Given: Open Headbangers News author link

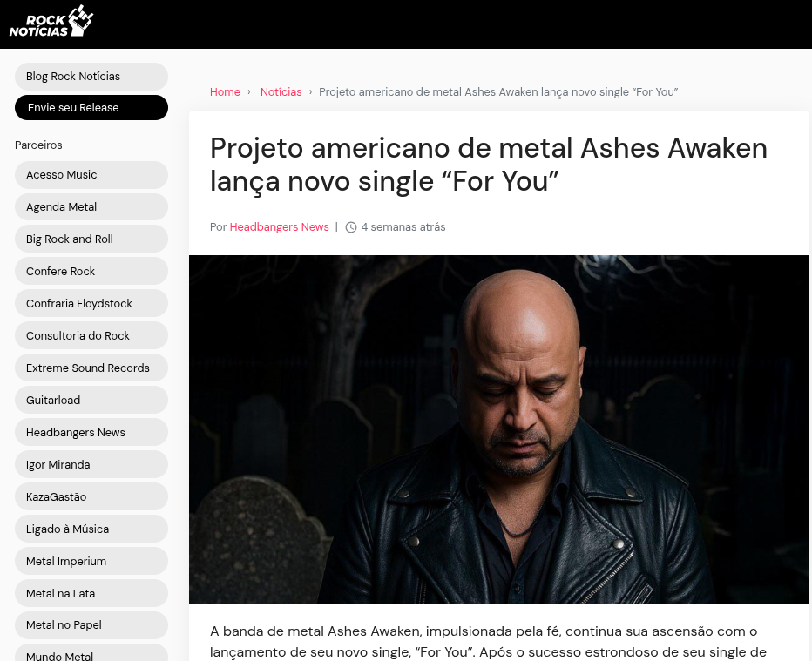Looking at the screenshot, I should pyautogui.click(x=279, y=227).
